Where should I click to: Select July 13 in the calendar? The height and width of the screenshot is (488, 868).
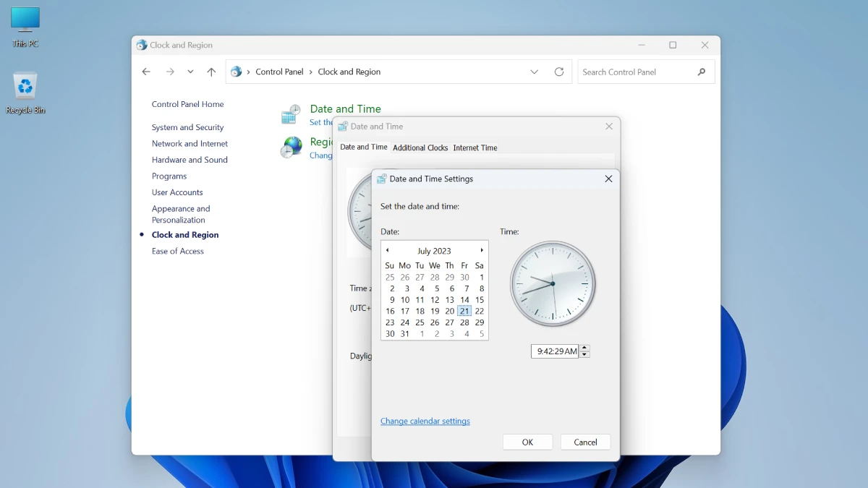pos(450,300)
